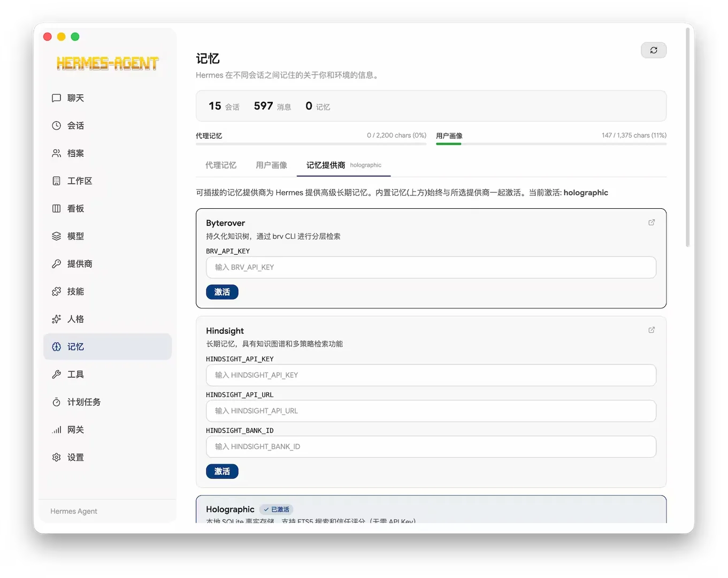
Task: Select the 记忆提供商 tab
Action: tap(343, 165)
